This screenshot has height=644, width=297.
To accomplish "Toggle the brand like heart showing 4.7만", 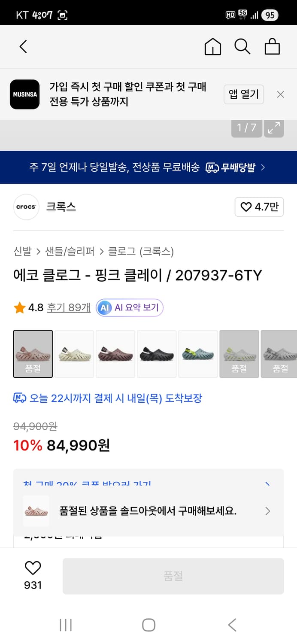I will coord(259,207).
